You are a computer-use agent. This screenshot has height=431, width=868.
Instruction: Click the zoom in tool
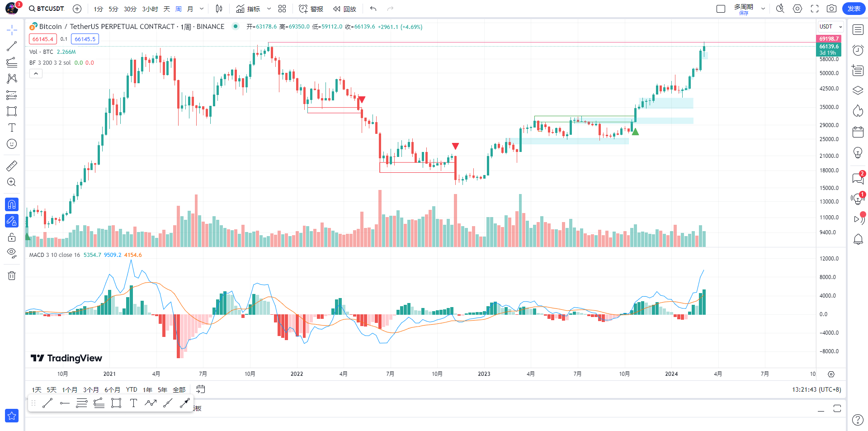tap(12, 182)
